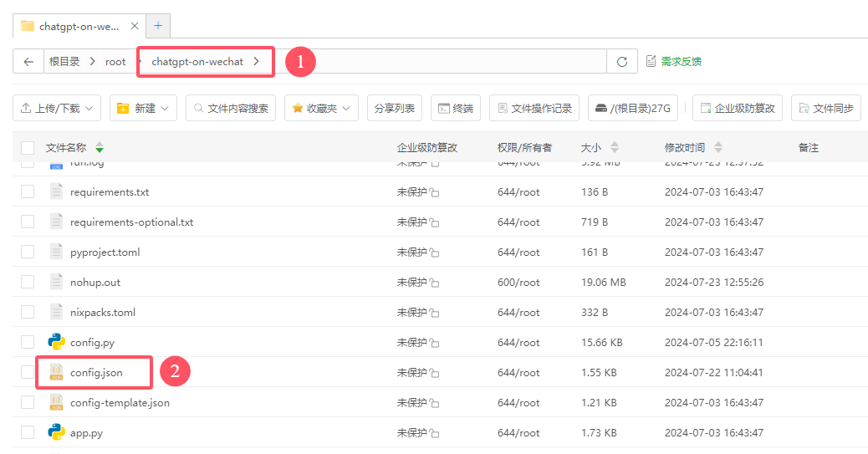Click the app.py Python icon
This screenshot has width=868, height=454.
(x=57, y=432)
